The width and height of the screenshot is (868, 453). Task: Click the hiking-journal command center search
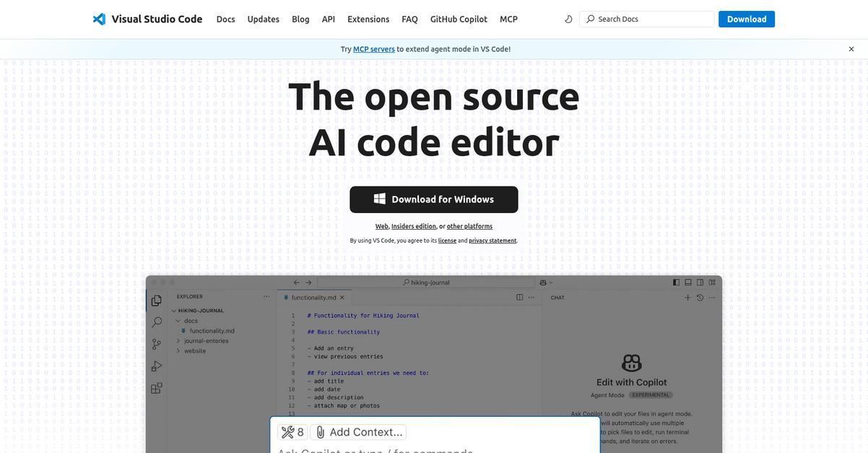(x=426, y=282)
